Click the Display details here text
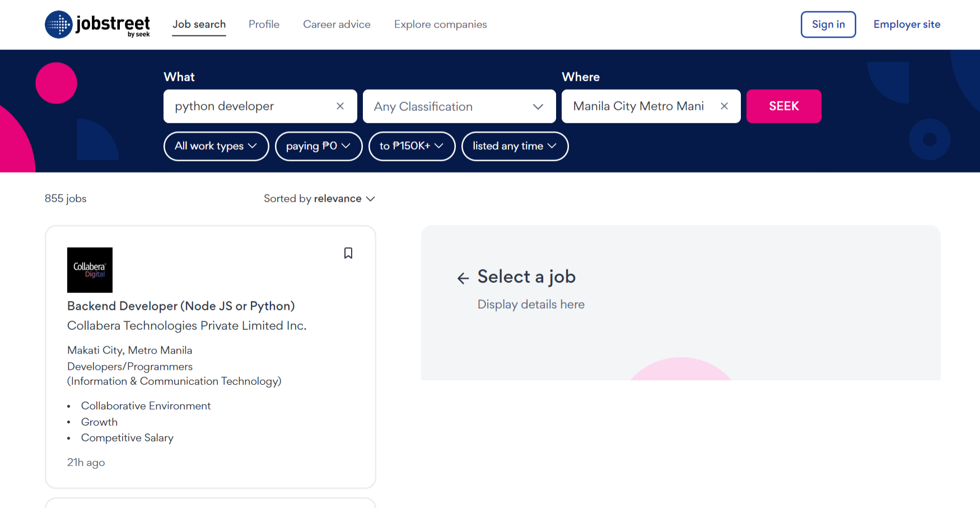 (x=531, y=304)
